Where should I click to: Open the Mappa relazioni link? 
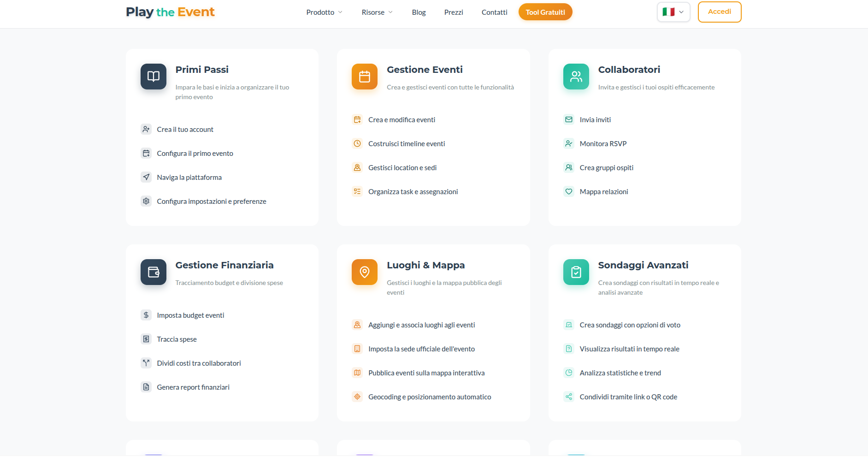pyautogui.click(x=604, y=192)
